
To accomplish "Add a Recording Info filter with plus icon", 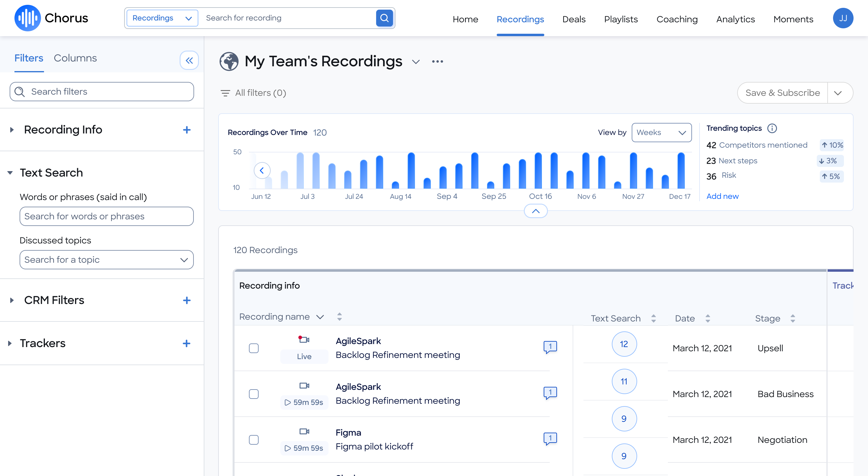I will 187,130.
